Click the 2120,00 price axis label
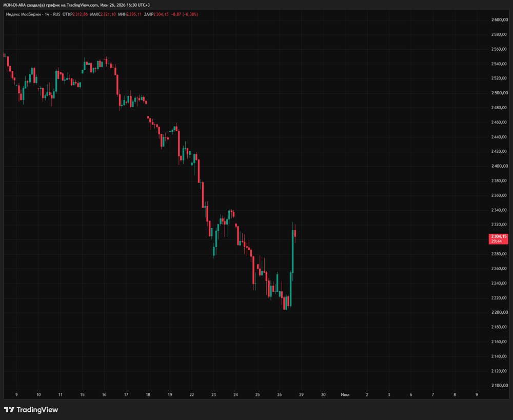The width and height of the screenshot is (513, 420). [499, 371]
